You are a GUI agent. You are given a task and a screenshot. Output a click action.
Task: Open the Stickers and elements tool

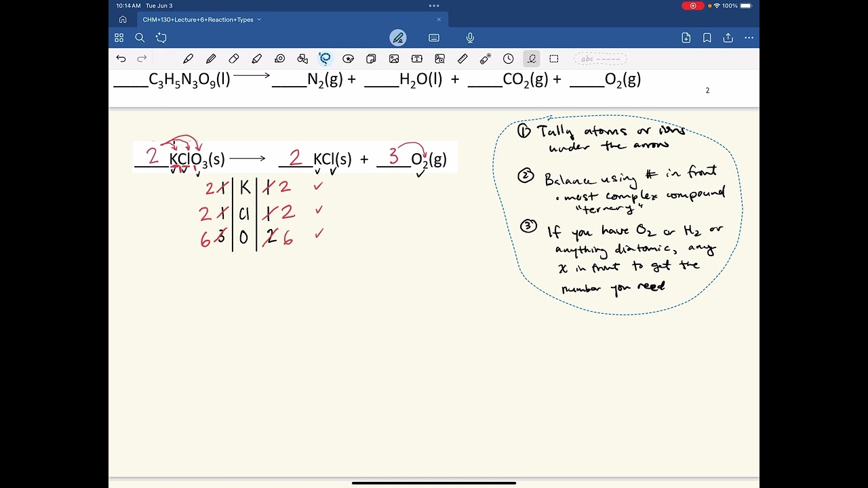point(349,59)
